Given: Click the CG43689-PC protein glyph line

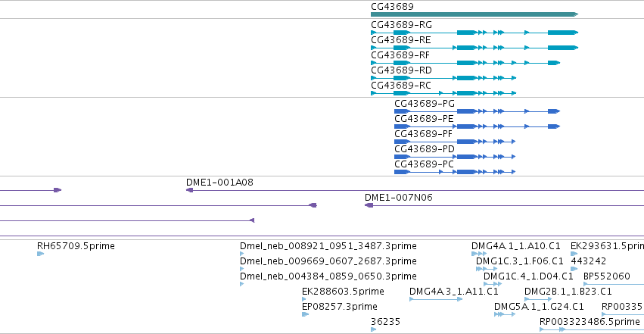Looking at the screenshot, I should point(455,172).
